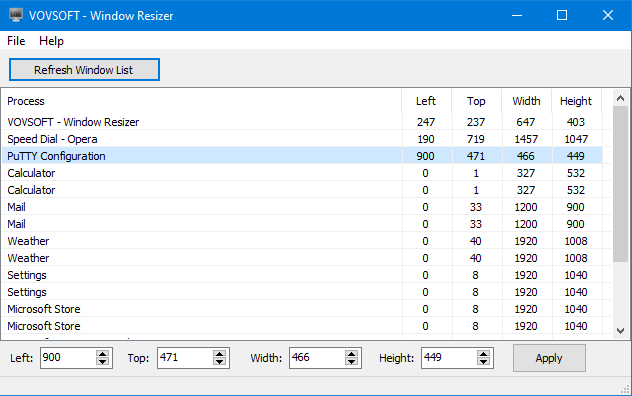This screenshot has width=632, height=396.
Task: Increase the Width value with up arrow
Action: pyautogui.click(x=351, y=354)
